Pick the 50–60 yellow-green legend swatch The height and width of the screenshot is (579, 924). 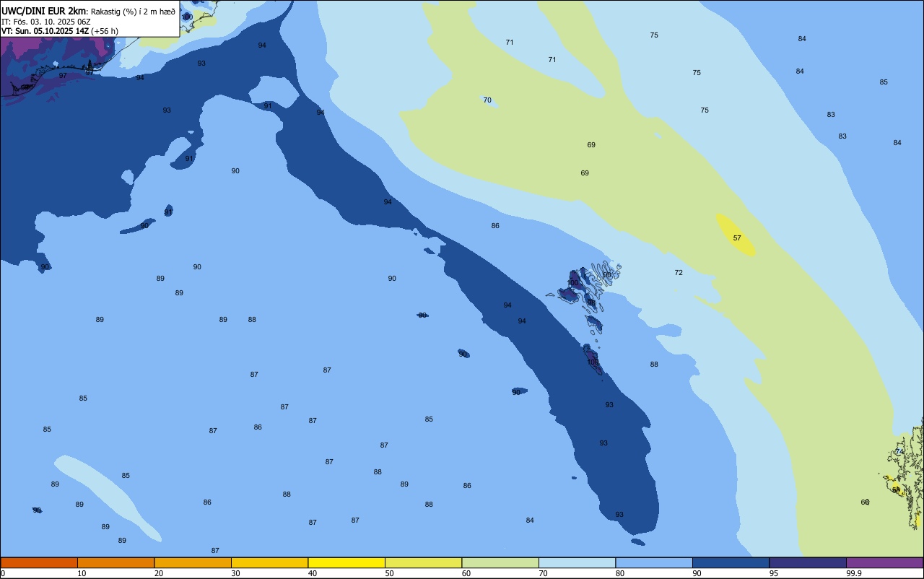(423, 562)
